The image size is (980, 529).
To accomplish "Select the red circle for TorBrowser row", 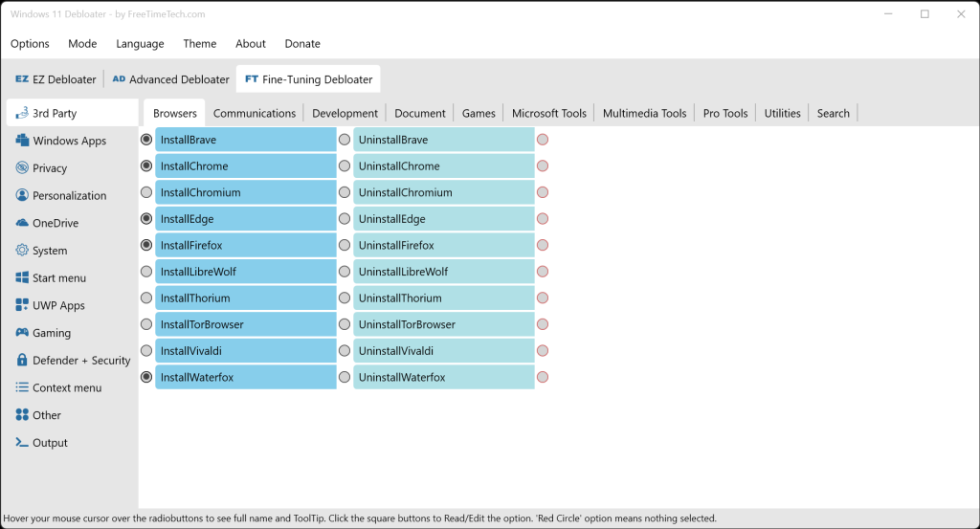I will pyautogui.click(x=543, y=324).
